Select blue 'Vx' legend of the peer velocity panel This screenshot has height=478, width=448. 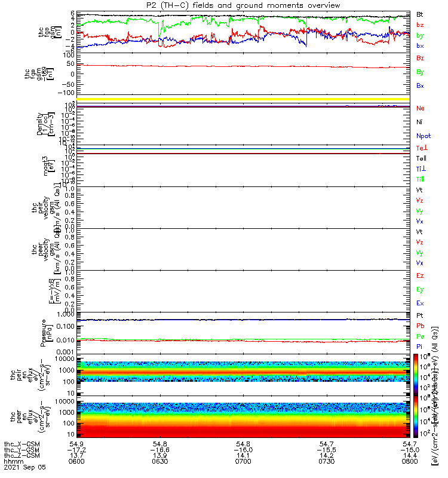coord(420,263)
